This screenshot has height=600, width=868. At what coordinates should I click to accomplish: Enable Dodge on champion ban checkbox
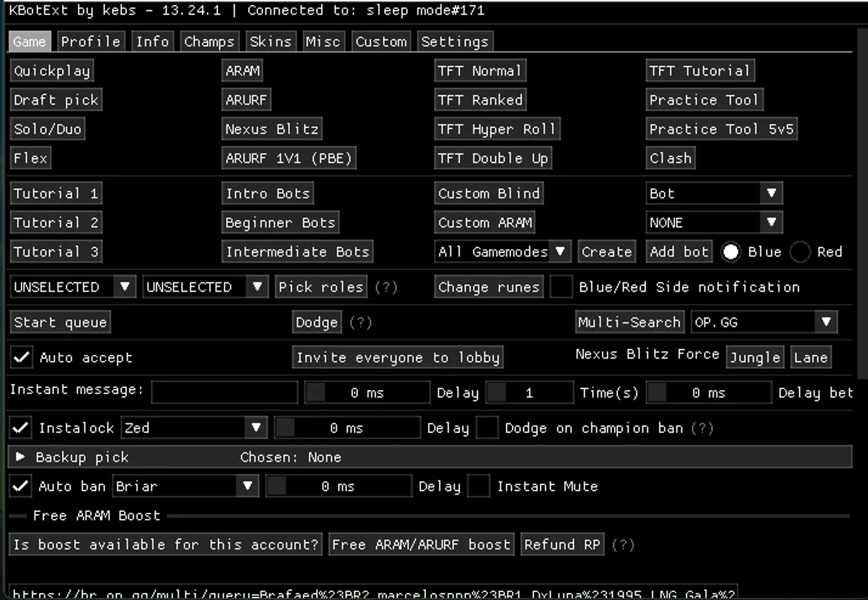(x=487, y=428)
